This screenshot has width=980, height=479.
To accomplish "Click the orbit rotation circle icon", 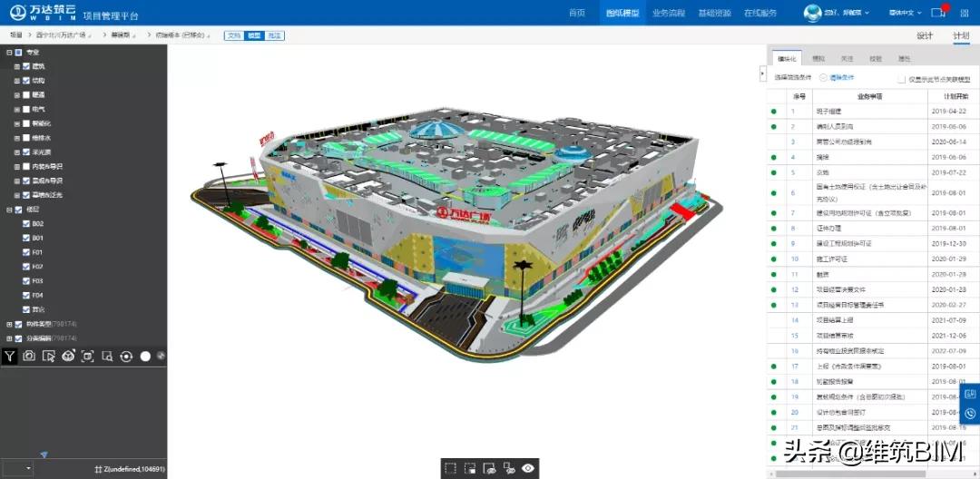I will coord(126,356).
